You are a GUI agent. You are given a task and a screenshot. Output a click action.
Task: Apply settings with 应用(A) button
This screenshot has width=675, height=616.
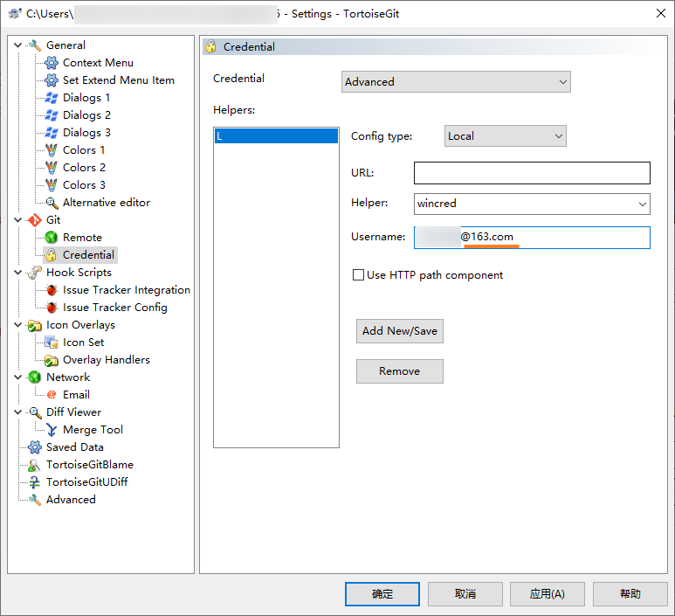(548, 594)
